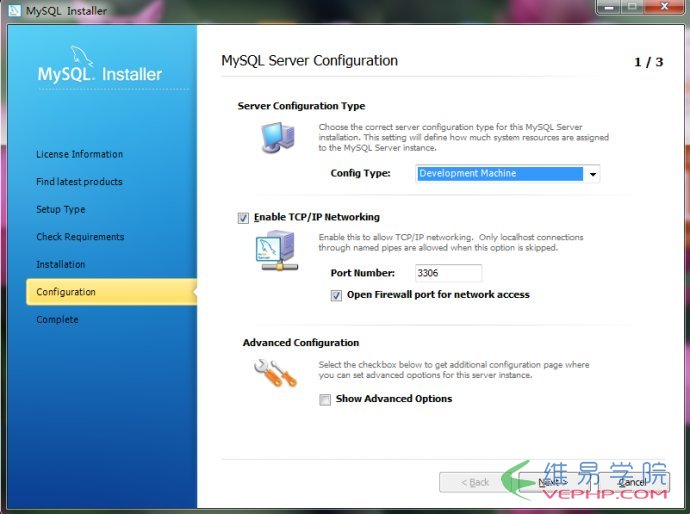Image resolution: width=690 pixels, height=514 pixels.
Task: Click the Server Configuration Type computer icon
Action: (x=278, y=138)
